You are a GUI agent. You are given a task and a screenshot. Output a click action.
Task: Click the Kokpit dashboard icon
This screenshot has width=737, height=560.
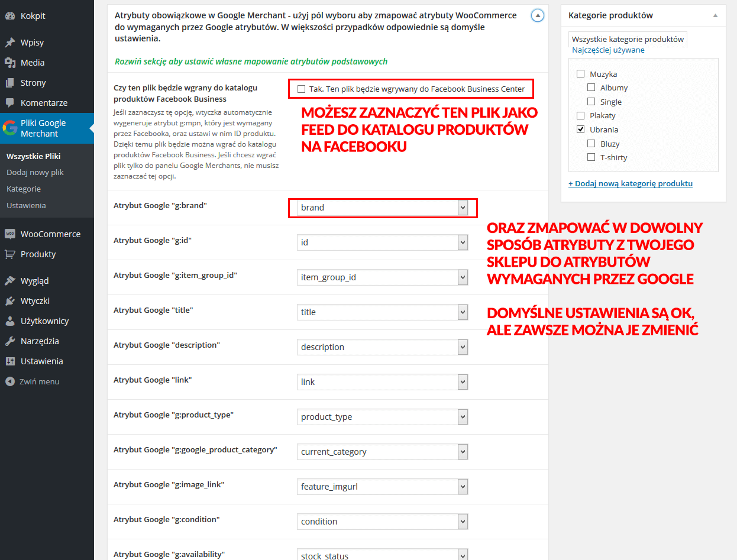click(10, 16)
